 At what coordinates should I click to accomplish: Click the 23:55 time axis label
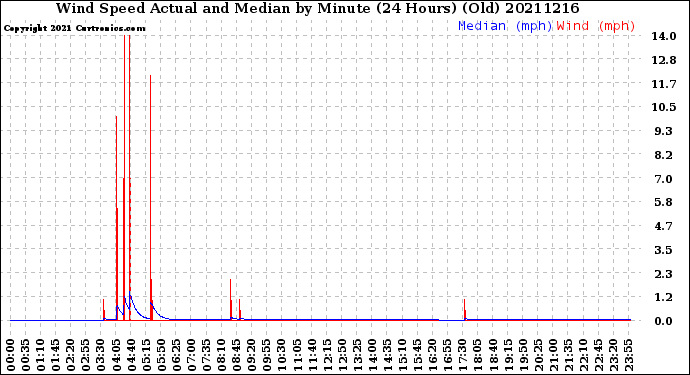pos(628,354)
